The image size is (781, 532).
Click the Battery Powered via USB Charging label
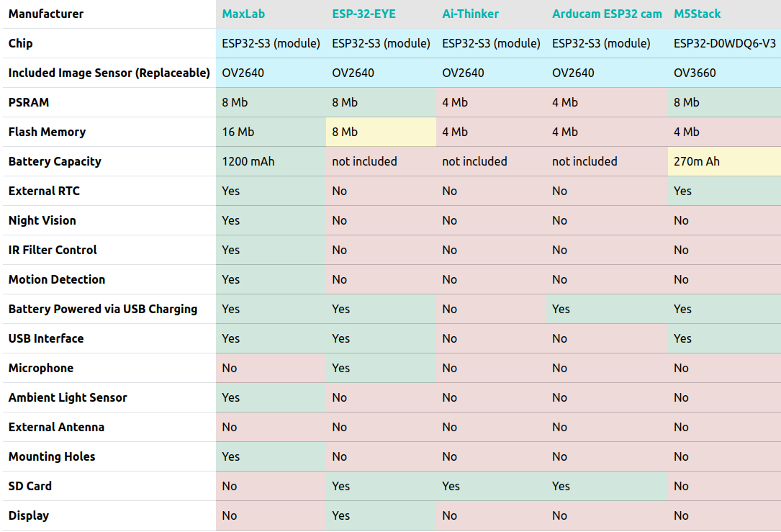coord(103,309)
